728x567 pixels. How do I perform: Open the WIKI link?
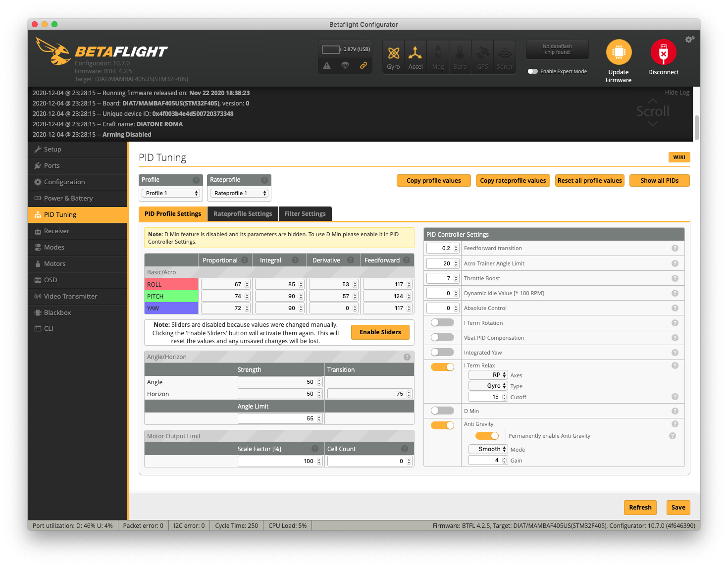pos(679,157)
